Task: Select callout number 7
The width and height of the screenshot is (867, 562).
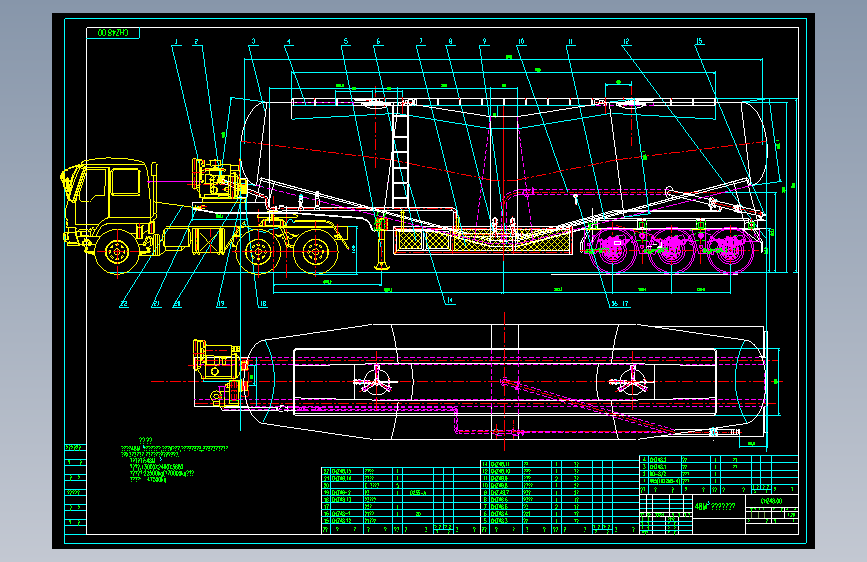Action: [x=421, y=42]
